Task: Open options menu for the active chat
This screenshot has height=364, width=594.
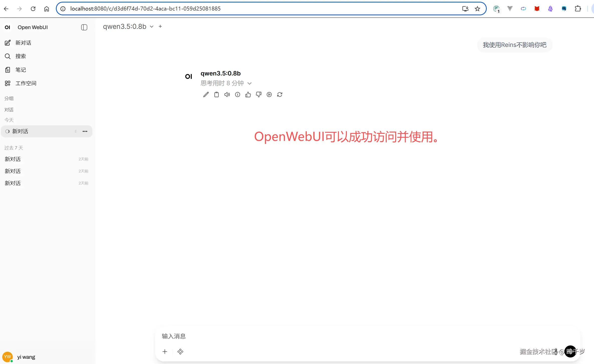Action: click(85, 131)
